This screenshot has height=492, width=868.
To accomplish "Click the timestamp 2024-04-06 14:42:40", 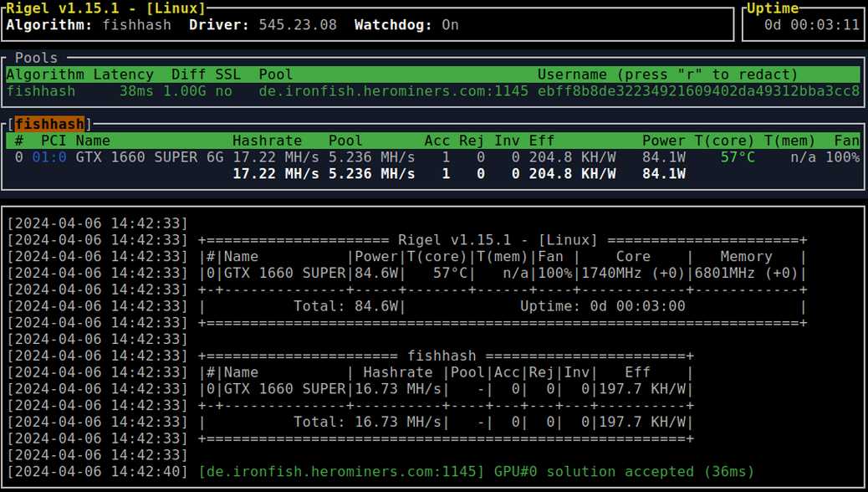I will [x=97, y=472].
